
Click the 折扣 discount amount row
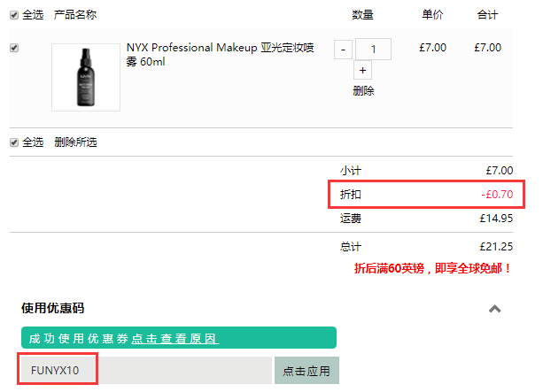point(426,195)
